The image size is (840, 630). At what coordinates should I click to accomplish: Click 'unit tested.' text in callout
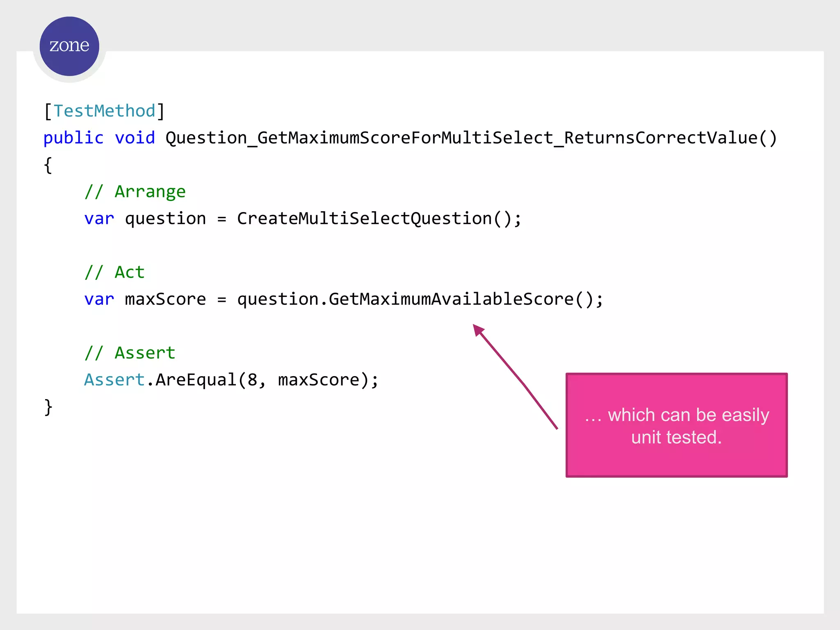click(676, 437)
